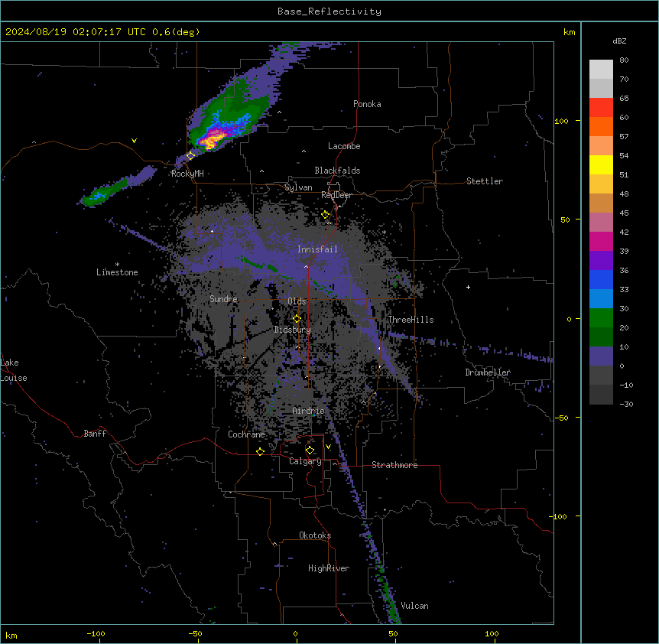Click the asterisk marker above the Limestone label
The image size is (659, 644).
[x=117, y=265]
